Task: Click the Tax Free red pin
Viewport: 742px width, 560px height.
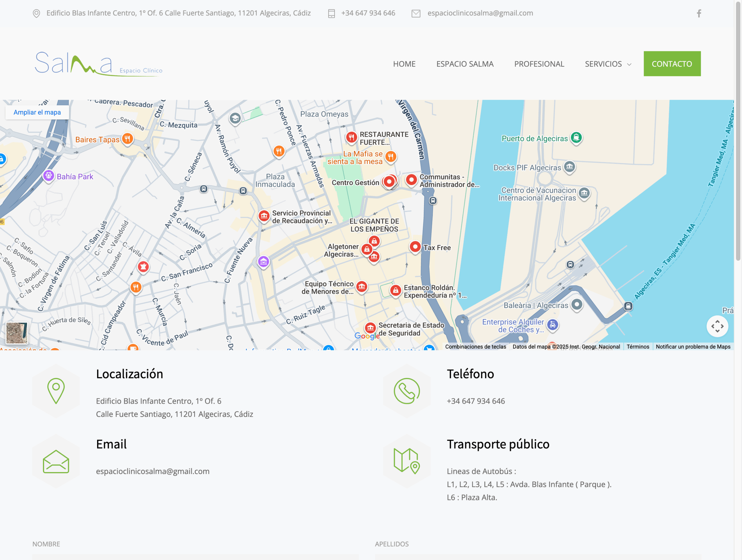Action: 415,247
